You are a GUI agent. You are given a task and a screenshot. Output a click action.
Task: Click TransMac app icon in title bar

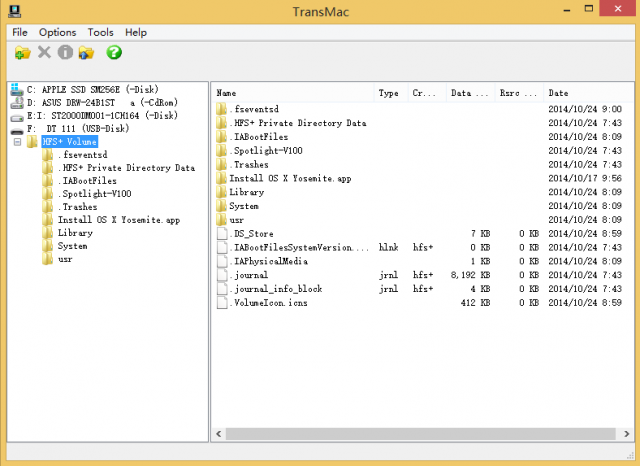tap(14, 11)
